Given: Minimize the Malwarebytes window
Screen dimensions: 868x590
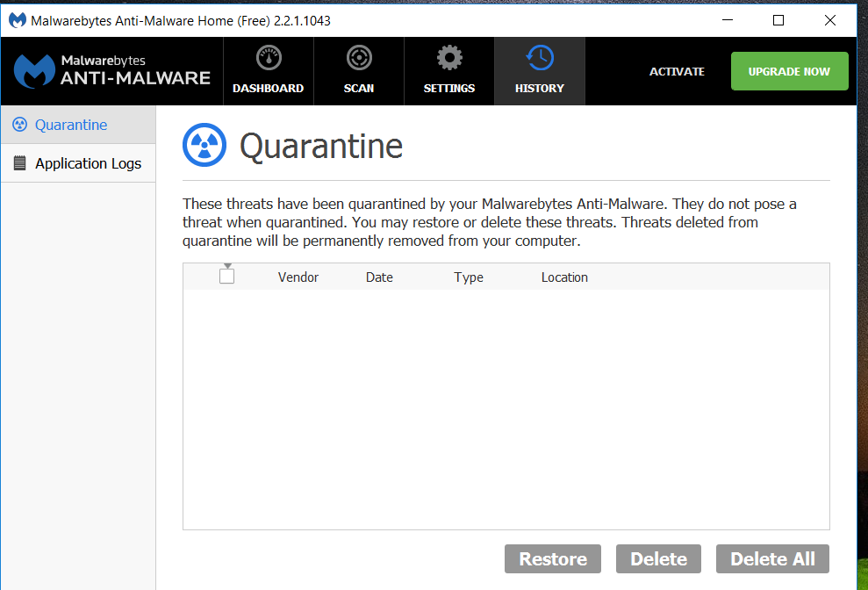Looking at the screenshot, I should 728,20.
